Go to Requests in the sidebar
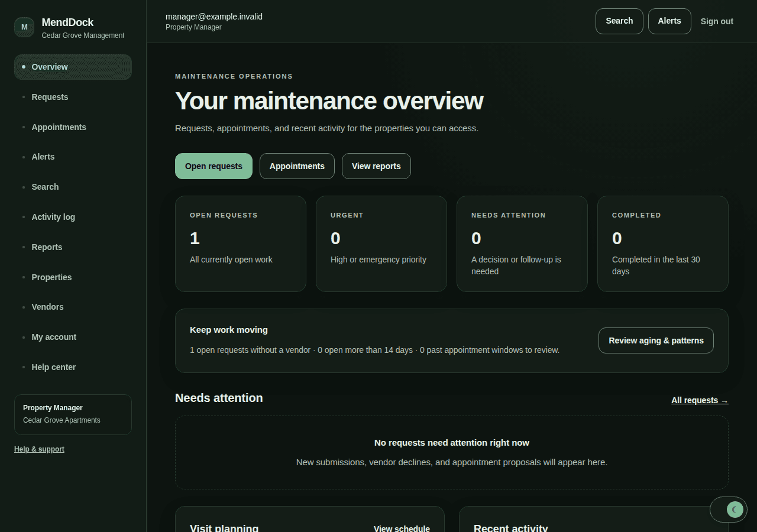The image size is (757, 532). [x=73, y=97]
